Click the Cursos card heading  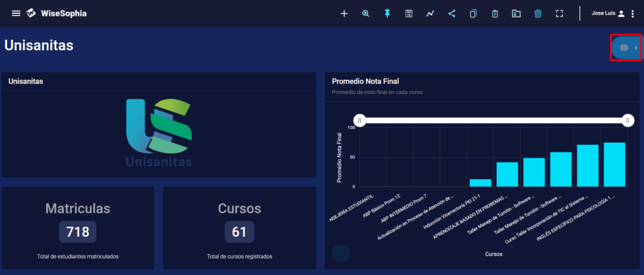240,208
